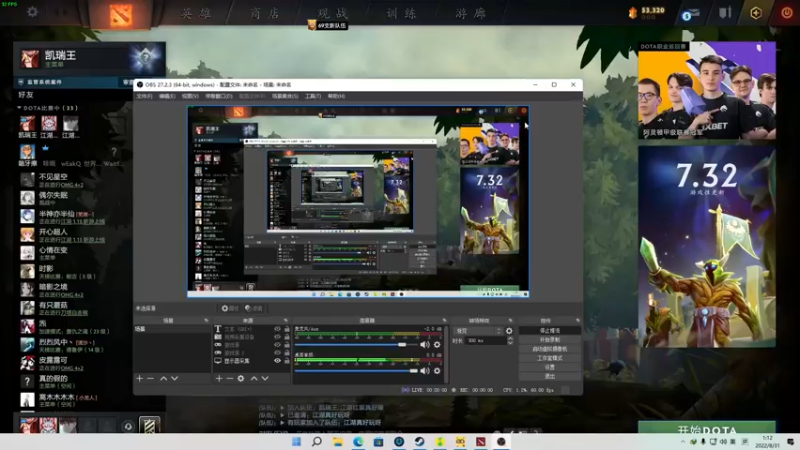Viewport: 800px width, 450px height.
Task: Open the armory icon in Dota top bar
Action: coord(725,12)
